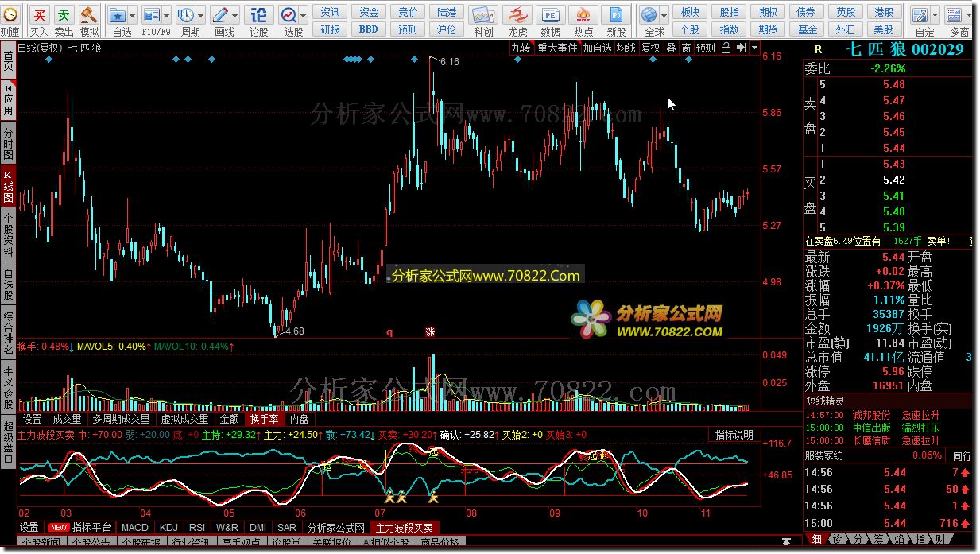Toggle the 均线 moving average display

point(626,48)
